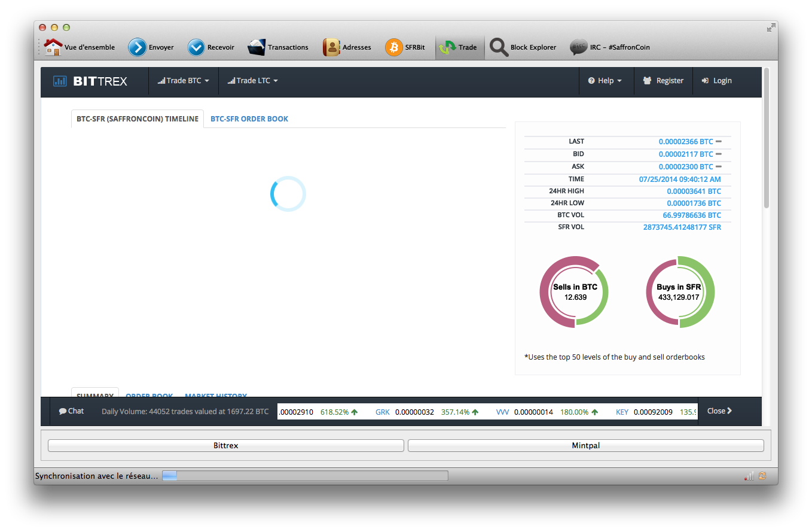Open the Transactions wallet icon
The width and height of the screenshot is (812, 532).
[x=257, y=47]
